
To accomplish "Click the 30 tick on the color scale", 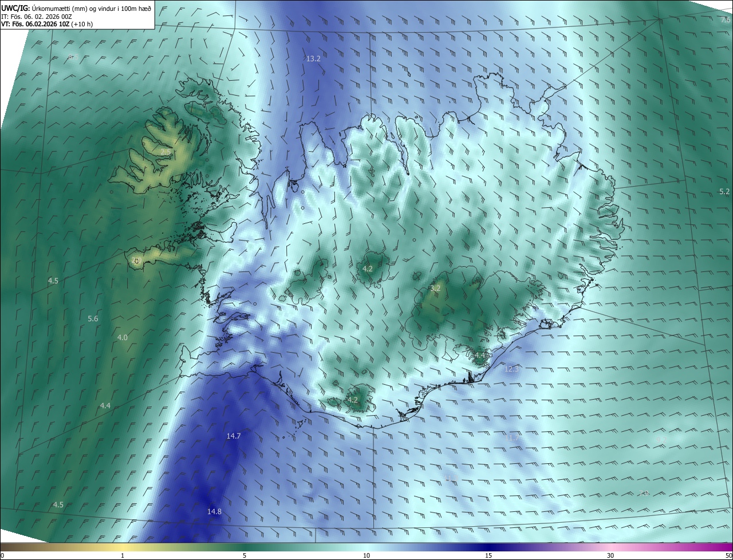I will (x=610, y=555).
